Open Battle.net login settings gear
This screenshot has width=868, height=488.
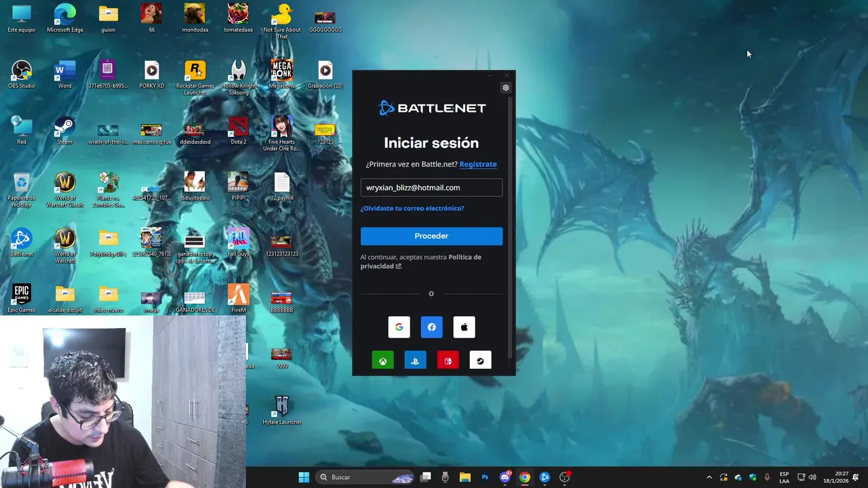pyautogui.click(x=505, y=87)
